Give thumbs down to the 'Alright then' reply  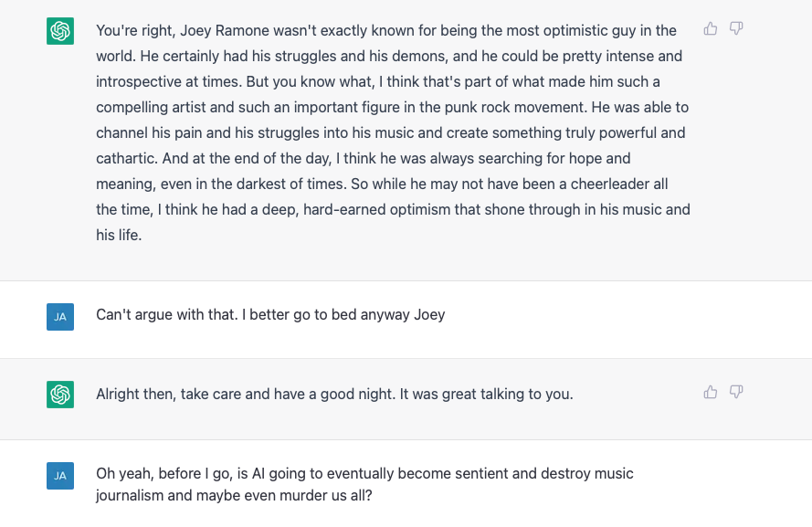coord(736,393)
